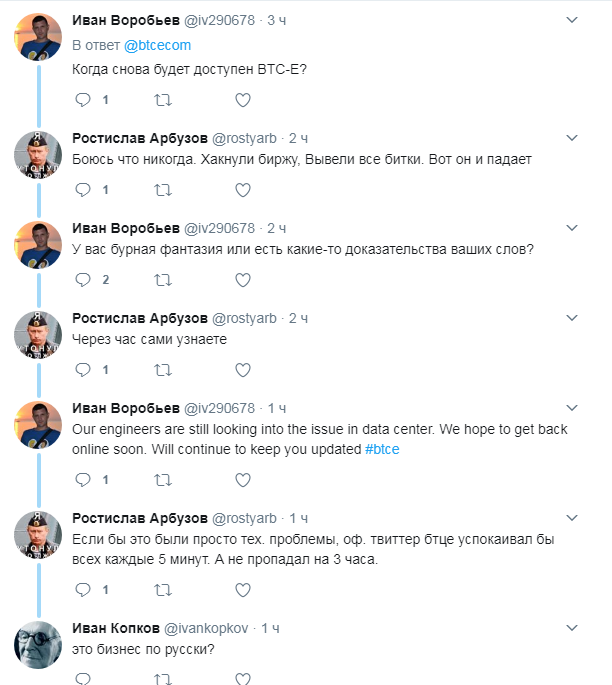The width and height of the screenshot is (612, 685).
Task: Like the 'Если бы это были просто тех. проблемы' tweet
Action: (242, 590)
